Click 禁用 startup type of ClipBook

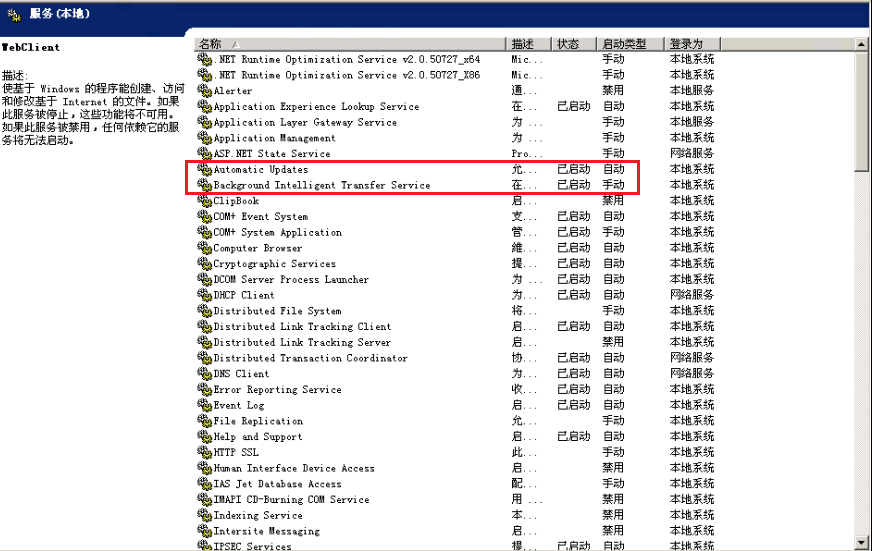[613, 200]
